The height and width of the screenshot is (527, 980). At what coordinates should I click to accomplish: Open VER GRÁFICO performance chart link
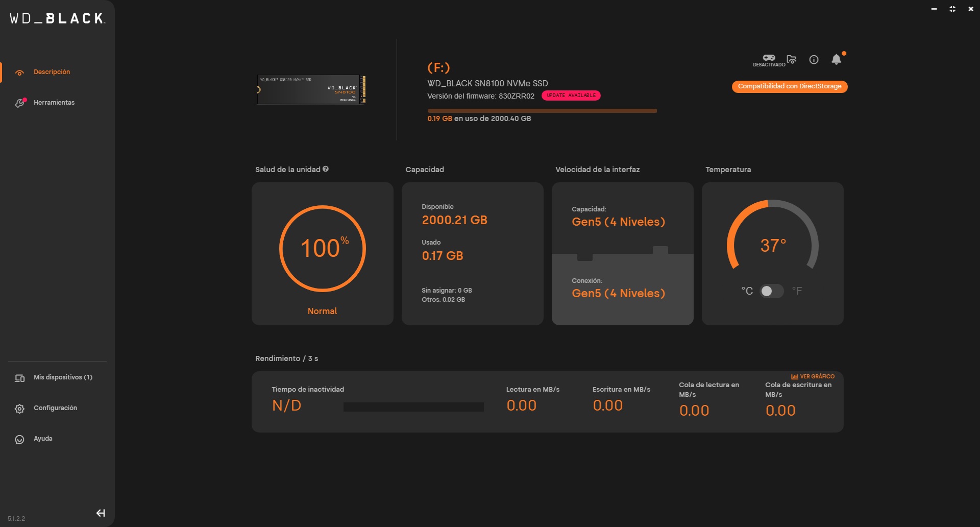coord(813,376)
